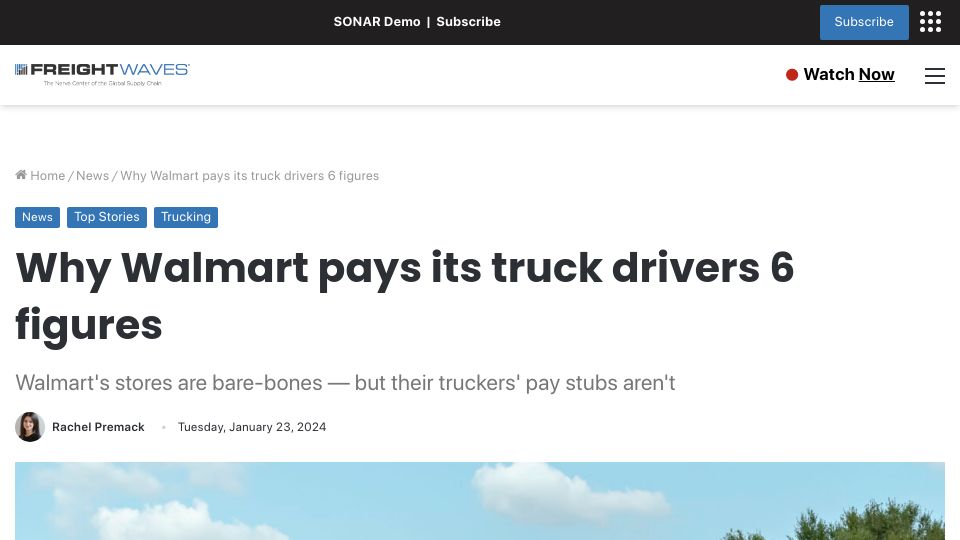Open the News breadcrumb link
The width and height of the screenshot is (960, 540).
pyautogui.click(x=92, y=176)
